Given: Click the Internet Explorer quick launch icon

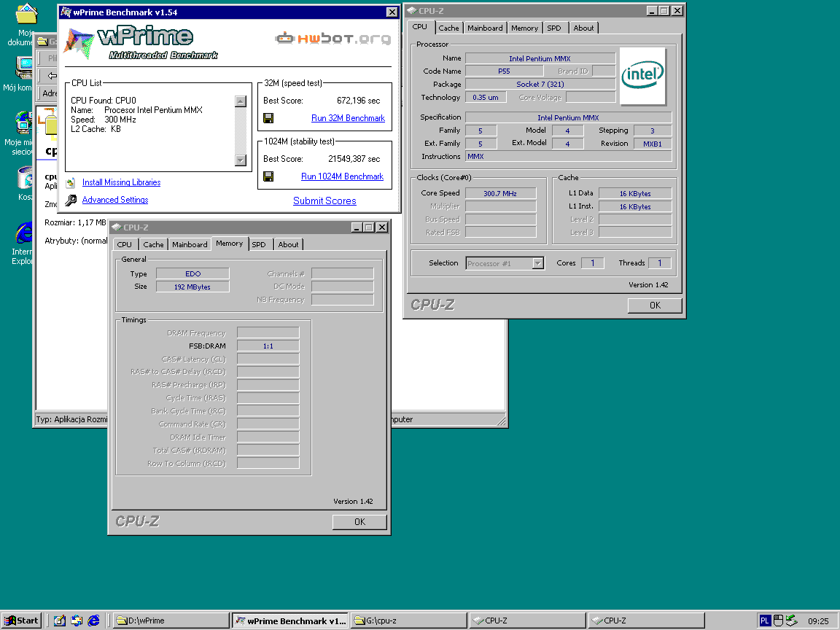Looking at the screenshot, I should (94, 621).
